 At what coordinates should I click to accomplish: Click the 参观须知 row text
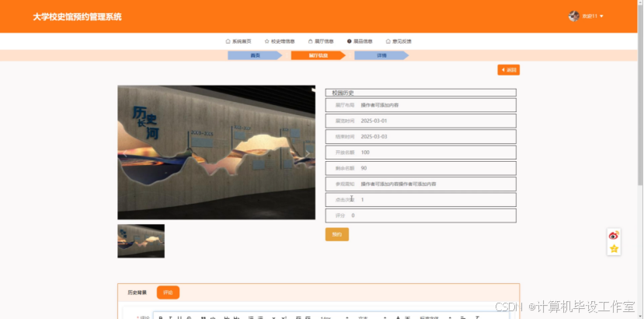point(399,184)
